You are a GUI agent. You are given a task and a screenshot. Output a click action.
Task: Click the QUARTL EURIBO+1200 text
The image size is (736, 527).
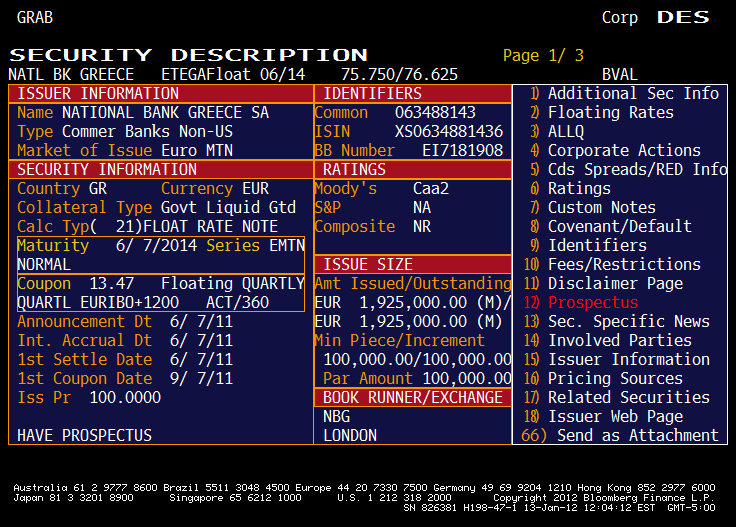[x=98, y=303]
